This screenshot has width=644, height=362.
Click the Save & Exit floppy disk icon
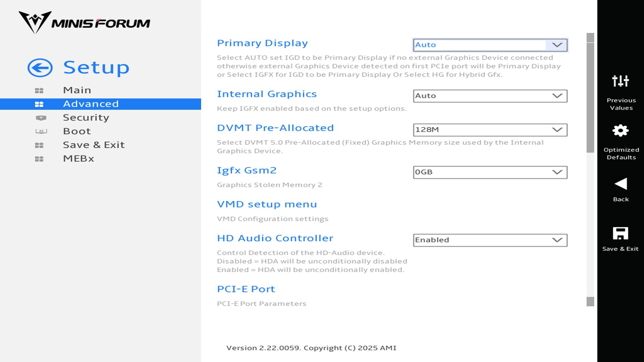pyautogui.click(x=621, y=233)
